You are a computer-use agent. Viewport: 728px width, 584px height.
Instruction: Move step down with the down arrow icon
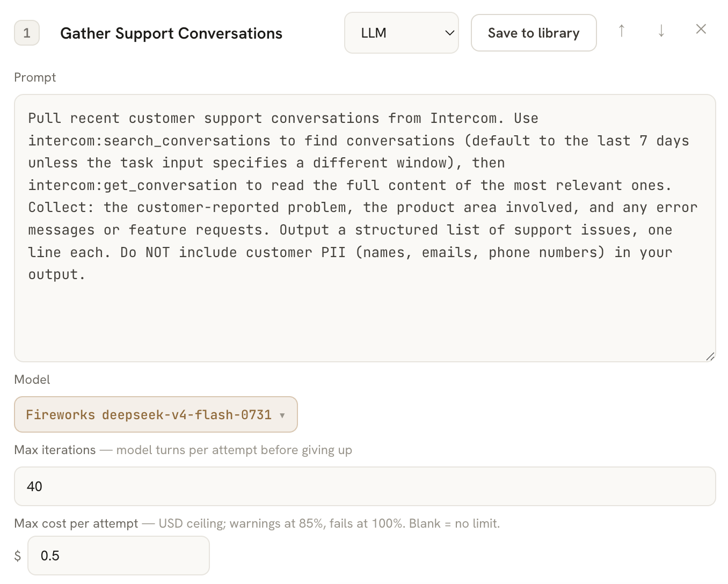tap(661, 31)
